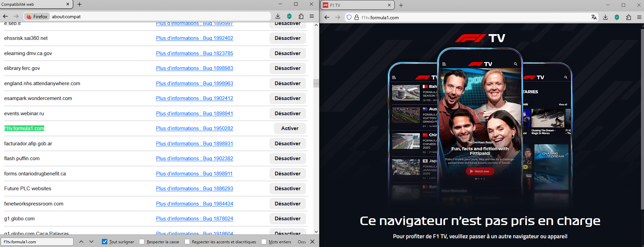Click Activer for f1tv.formula1.com
644x247 pixels.
[x=290, y=128]
